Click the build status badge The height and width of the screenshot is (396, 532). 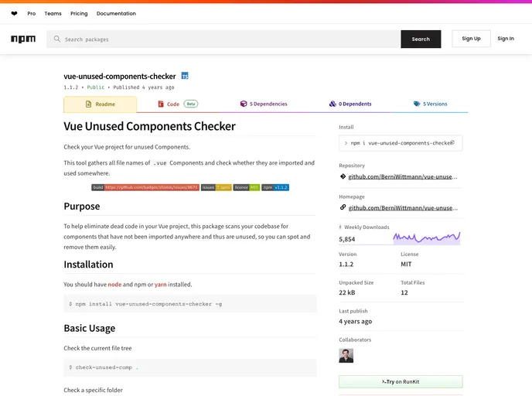(x=145, y=187)
